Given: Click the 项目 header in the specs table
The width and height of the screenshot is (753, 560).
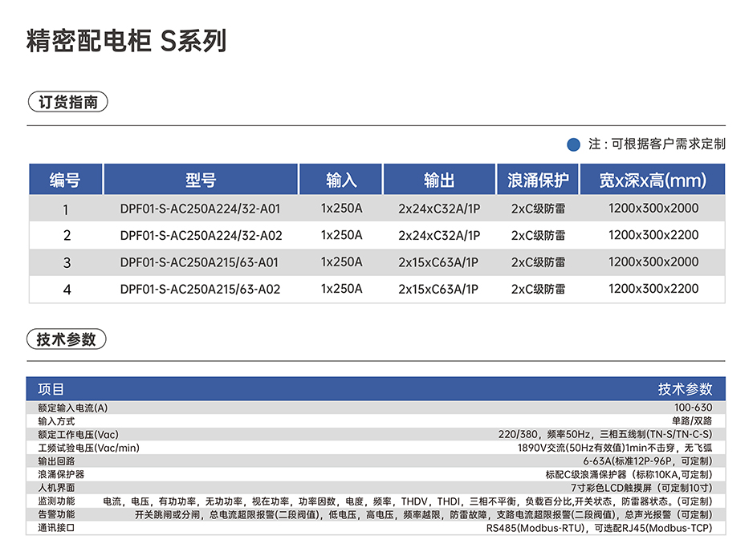Looking at the screenshot, I should pos(51,389).
